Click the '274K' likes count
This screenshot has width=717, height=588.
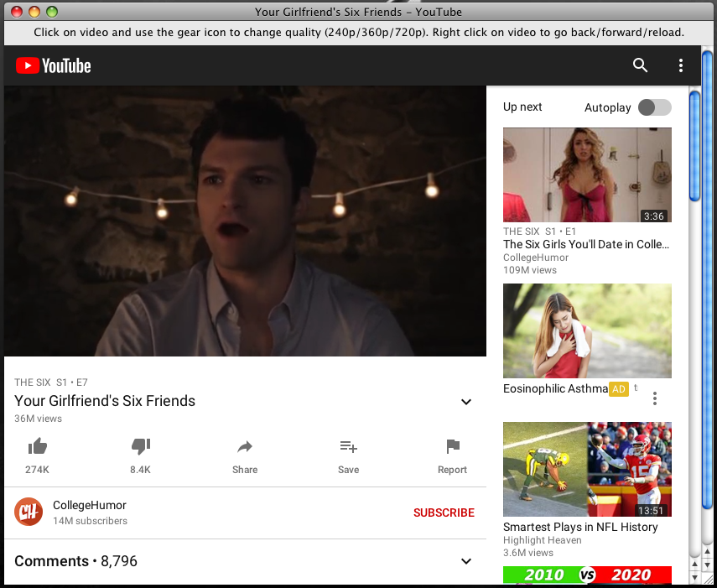[x=37, y=470]
